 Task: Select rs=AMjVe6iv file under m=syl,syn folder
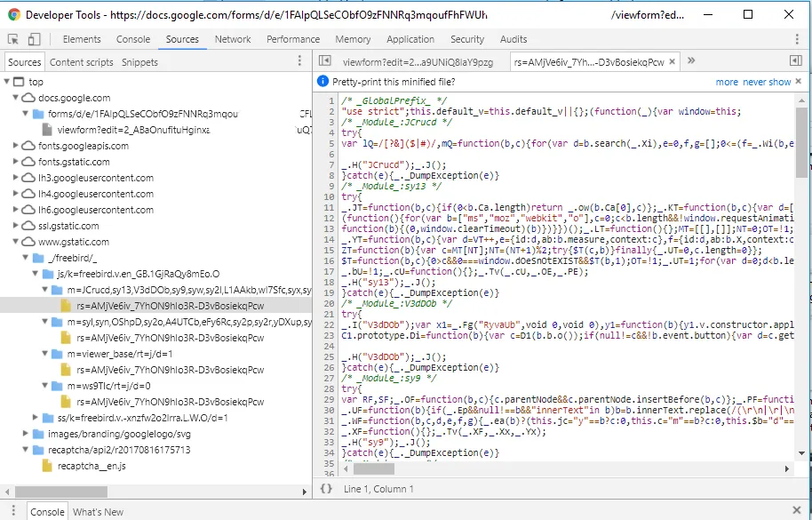click(170, 338)
